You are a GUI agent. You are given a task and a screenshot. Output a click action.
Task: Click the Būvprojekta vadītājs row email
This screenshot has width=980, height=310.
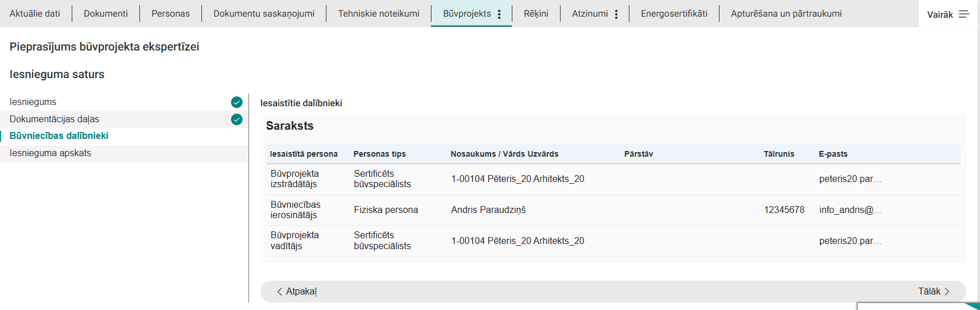click(x=850, y=241)
